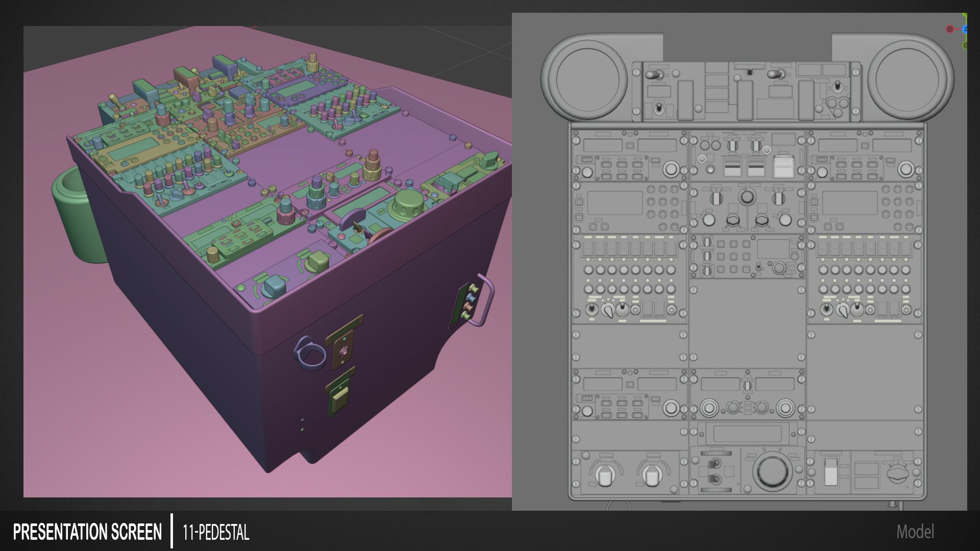
Task: Click leftmost rotary switch in bottom-left panel
Action: coord(605,475)
